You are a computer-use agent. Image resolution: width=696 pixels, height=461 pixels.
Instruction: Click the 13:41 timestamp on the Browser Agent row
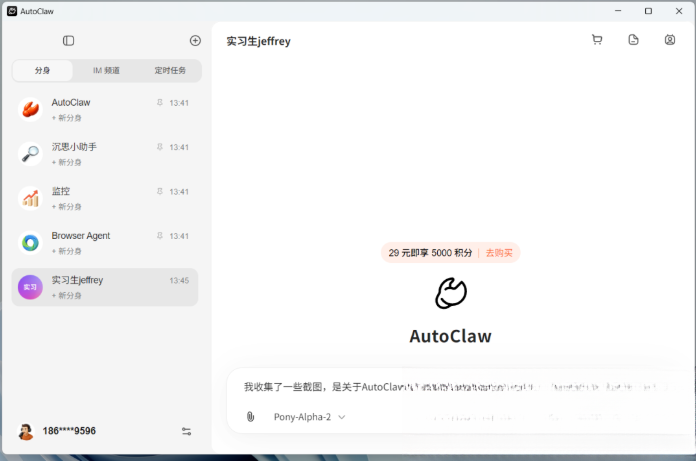[x=179, y=236]
